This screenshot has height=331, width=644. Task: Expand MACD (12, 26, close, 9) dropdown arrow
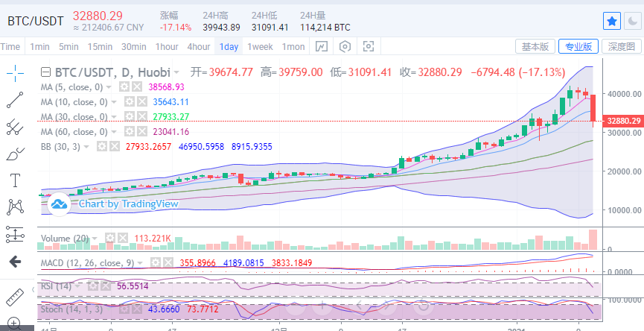[140, 262]
